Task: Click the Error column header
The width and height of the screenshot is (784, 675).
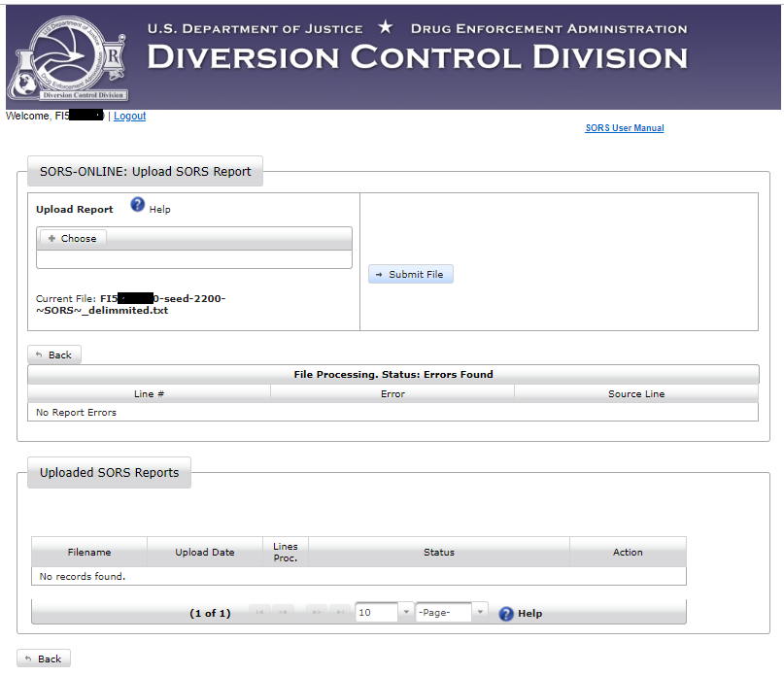Action: coord(392,394)
